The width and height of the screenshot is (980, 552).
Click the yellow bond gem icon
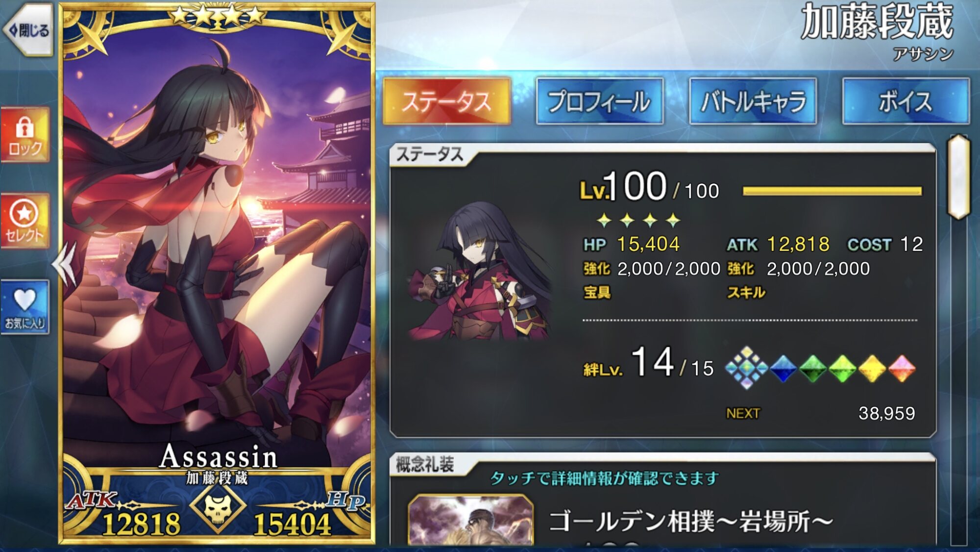coord(872,368)
